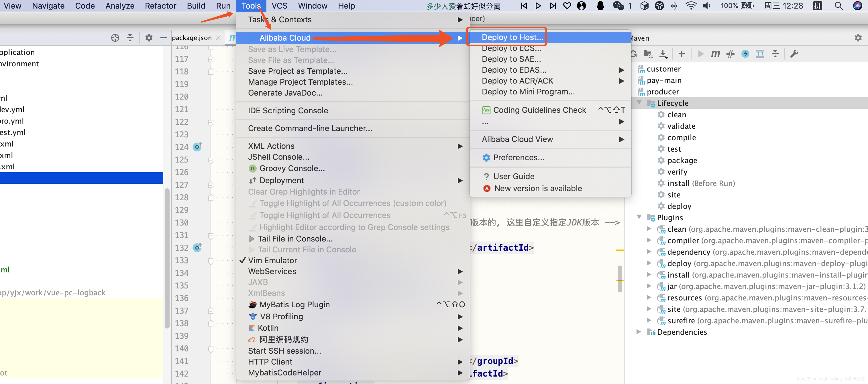Click Create Command-line Launcher
Screen dimensions: 868x384
tap(353, 128)
